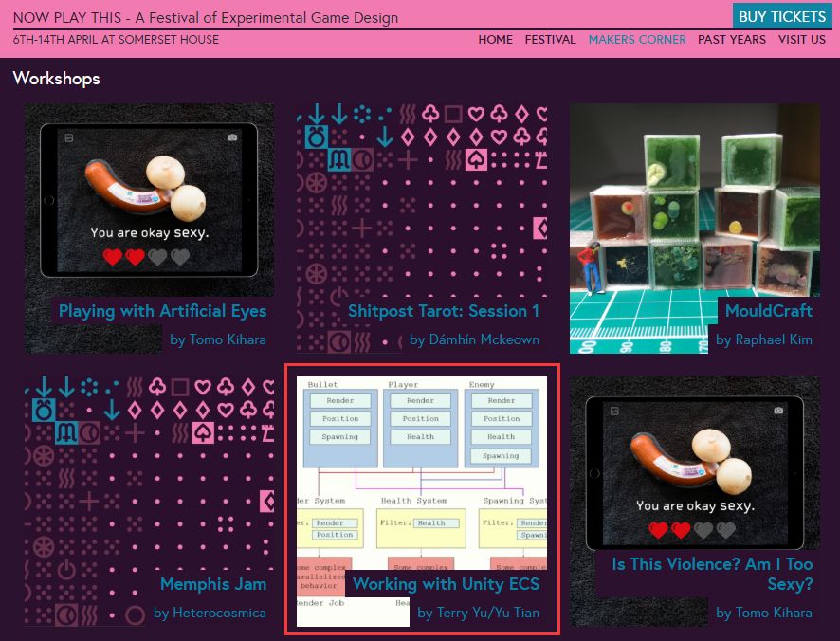Viewport: 840px width, 641px height.
Task: Click the author line by Raphael Kim
Action: [x=763, y=339]
